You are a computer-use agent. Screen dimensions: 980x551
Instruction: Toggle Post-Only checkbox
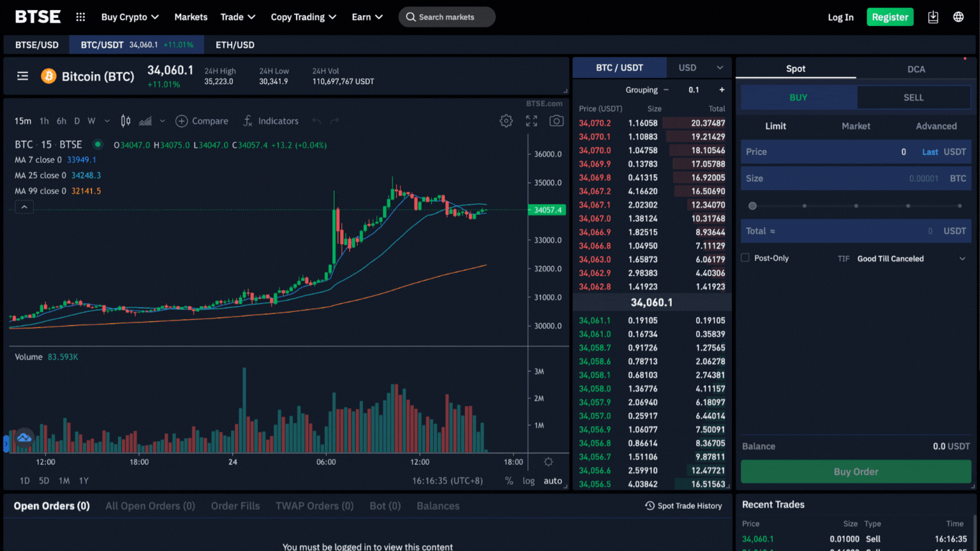pyautogui.click(x=745, y=258)
